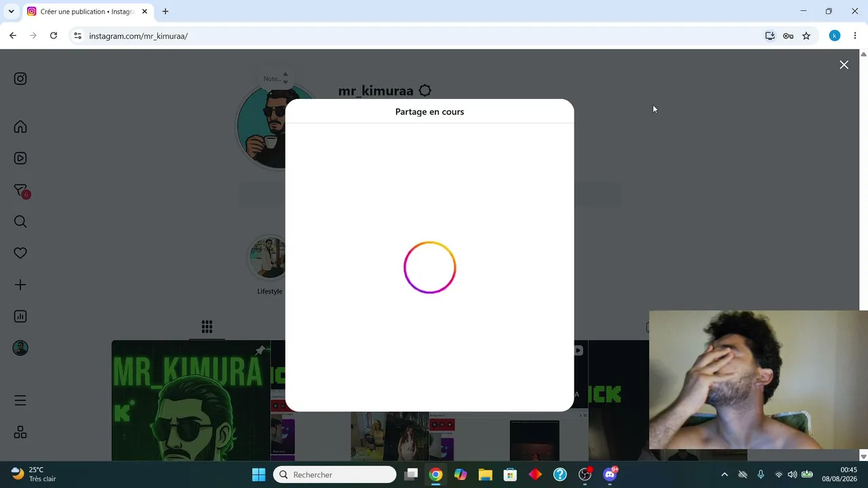This screenshot has height=488, width=868.
Task: Open Messages with the red notification badge
Action: click(x=21, y=191)
